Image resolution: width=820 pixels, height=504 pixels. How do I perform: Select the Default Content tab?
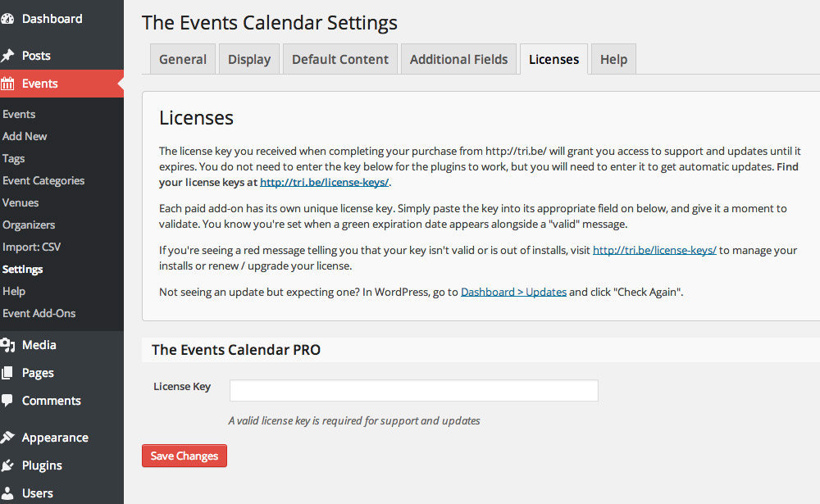pos(339,58)
